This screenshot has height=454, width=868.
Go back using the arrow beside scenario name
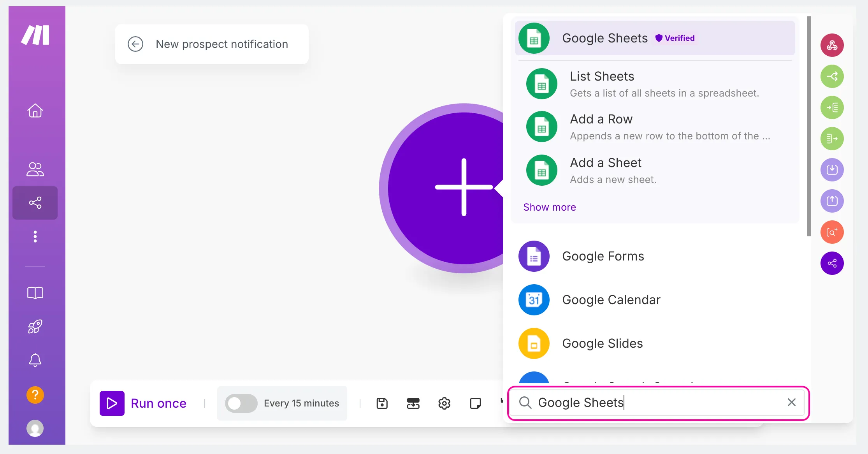pyautogui.click(x=135, y=44)
